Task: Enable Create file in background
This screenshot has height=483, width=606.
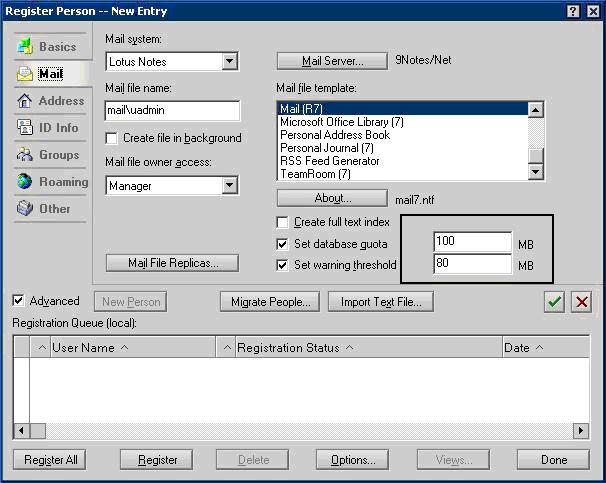Action: (x=111, y=138)
